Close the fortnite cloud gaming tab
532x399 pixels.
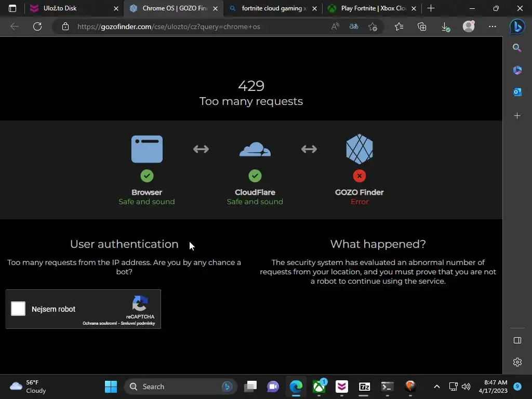click(314, 8)
